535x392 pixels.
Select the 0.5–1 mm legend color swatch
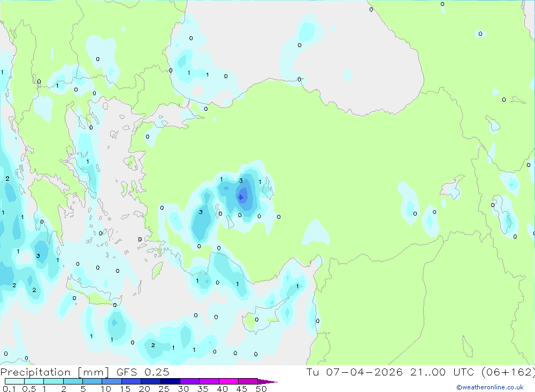(x=34, y=381)
